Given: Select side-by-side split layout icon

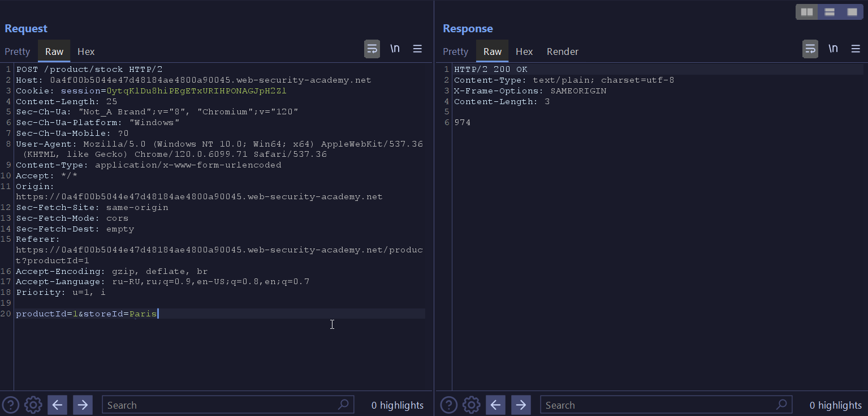Looking at the screenshot, I should tap(807, 12).
